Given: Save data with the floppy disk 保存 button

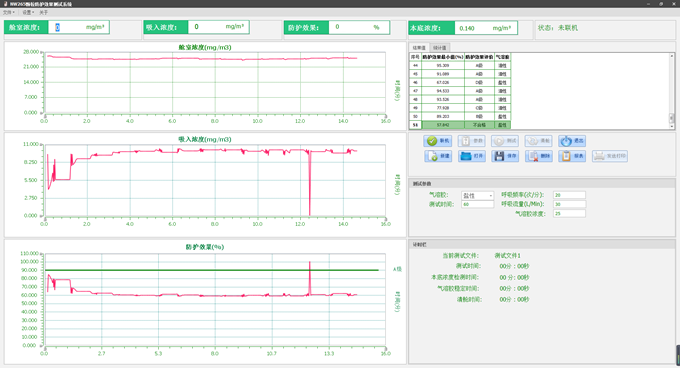Looking at the screenshot, I should [x=505, y=156].
